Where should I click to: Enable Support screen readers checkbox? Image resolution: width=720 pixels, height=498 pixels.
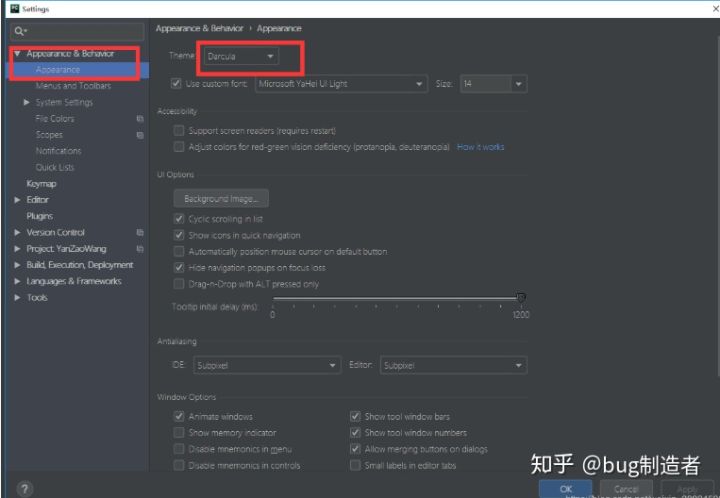179,131
